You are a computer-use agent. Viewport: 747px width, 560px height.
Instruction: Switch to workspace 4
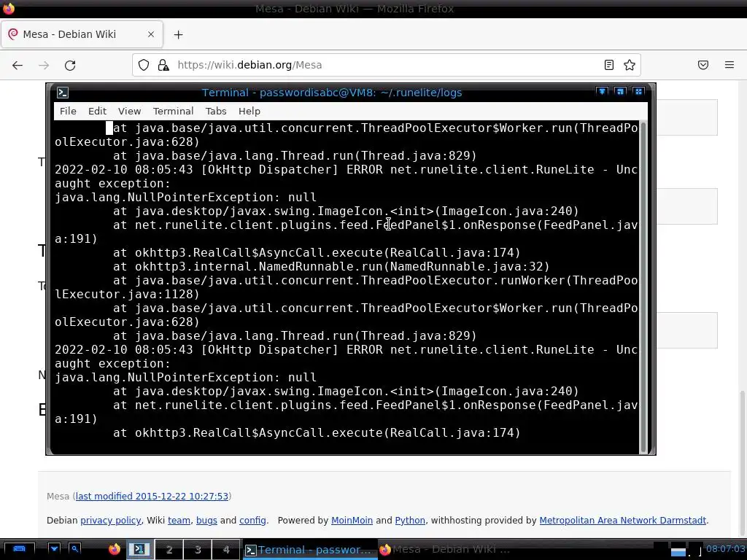(226, 550)
